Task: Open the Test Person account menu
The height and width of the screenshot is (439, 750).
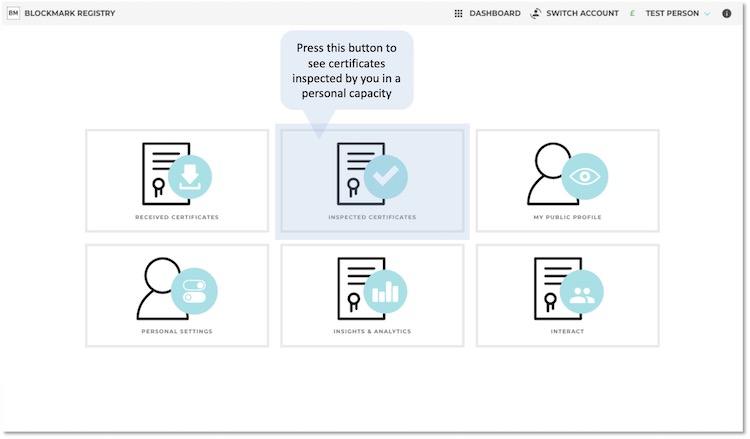Action: click(672, 13)
